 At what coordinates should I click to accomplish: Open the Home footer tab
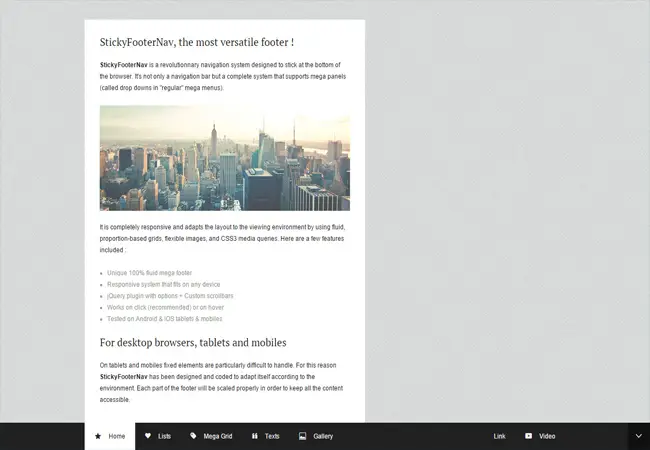(x=110, y=436)
